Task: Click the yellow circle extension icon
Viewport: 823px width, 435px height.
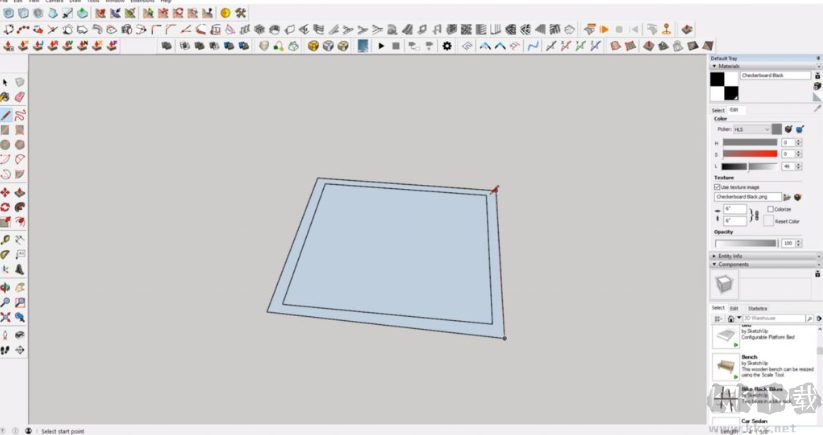Action: tap(225, 13)
